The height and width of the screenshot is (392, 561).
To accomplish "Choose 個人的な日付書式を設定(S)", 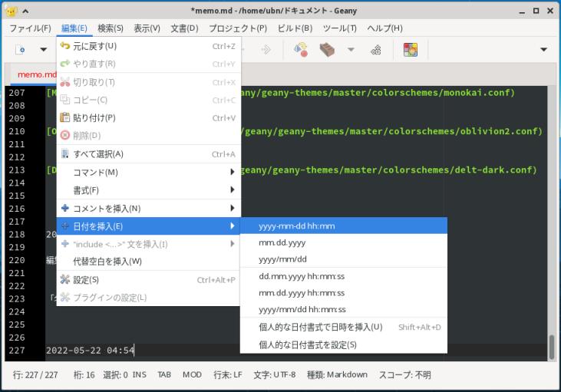I will (344, 344).
